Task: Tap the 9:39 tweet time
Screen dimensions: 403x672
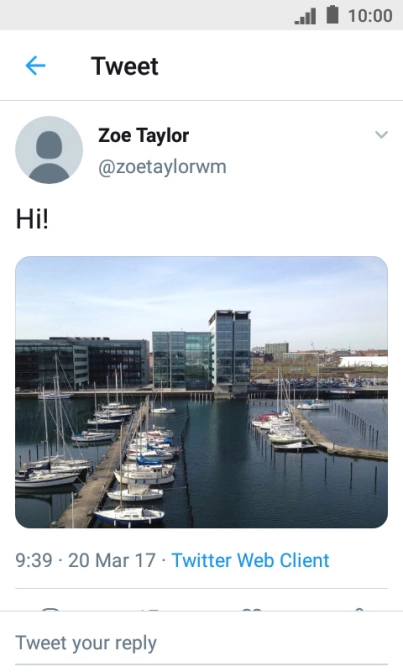Action: (34, 560)
